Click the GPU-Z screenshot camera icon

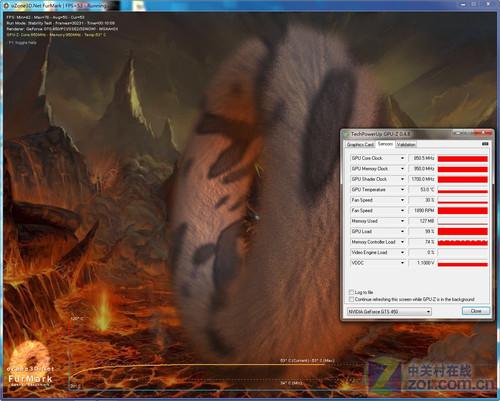click(485, 144)
